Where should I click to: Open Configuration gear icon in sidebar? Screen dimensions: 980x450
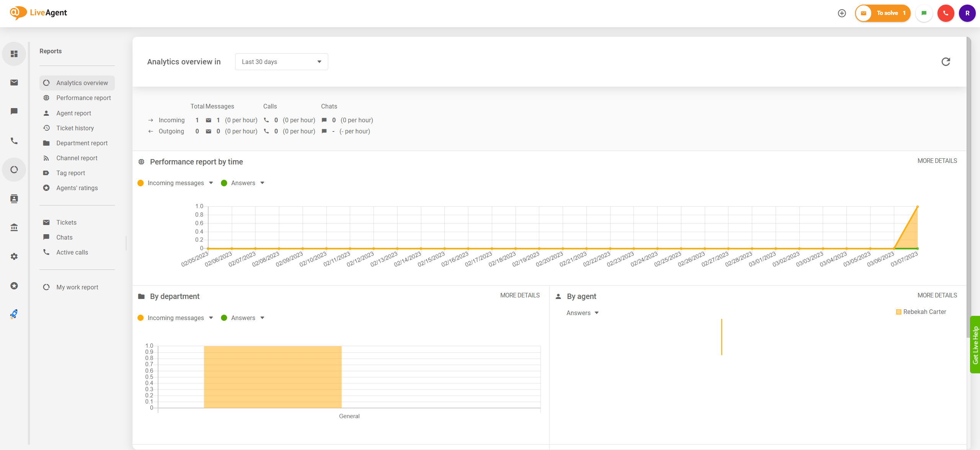14,256
